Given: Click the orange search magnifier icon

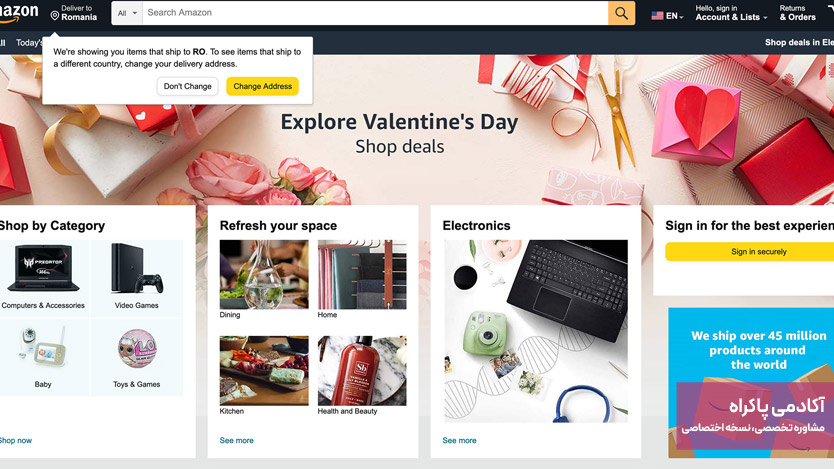Looking at the screenshot, I should (x=621, y=13).
